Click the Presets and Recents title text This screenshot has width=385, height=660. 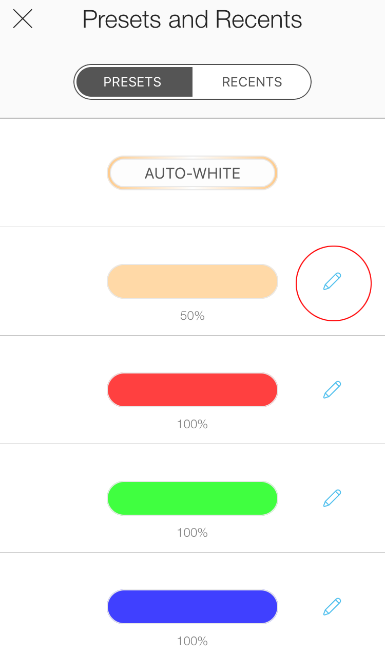192,20
